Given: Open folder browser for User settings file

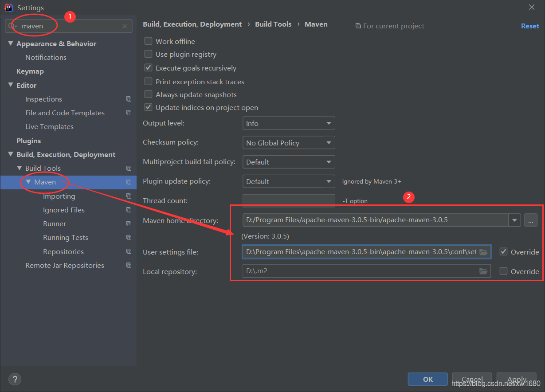Looking at the screenshot, I should (483, 252).
